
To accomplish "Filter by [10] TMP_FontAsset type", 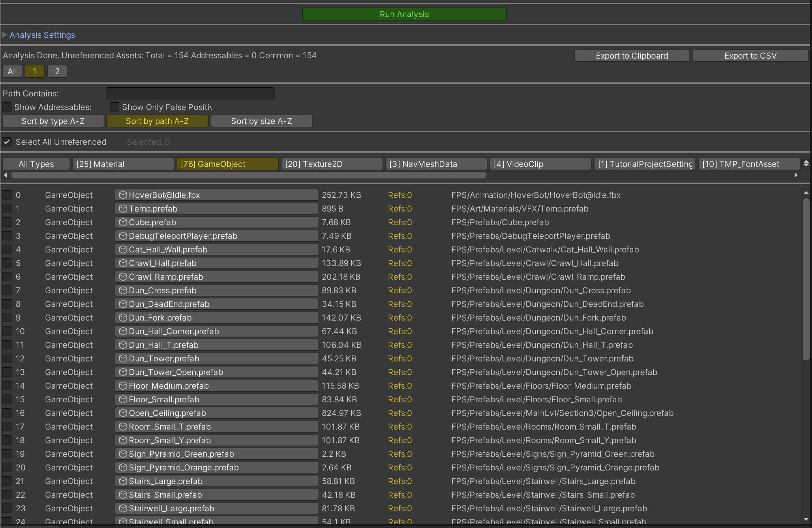I will (x=749, y=164).
